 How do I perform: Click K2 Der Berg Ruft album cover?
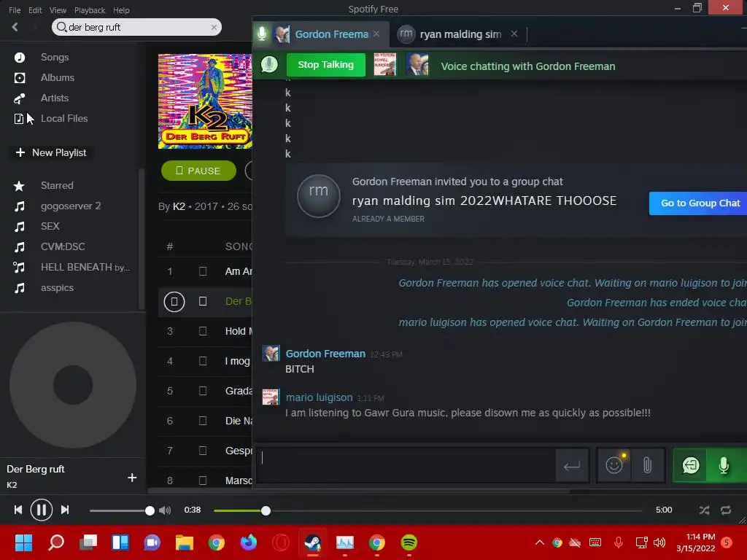pyautogui.click(x=205, y=101)
